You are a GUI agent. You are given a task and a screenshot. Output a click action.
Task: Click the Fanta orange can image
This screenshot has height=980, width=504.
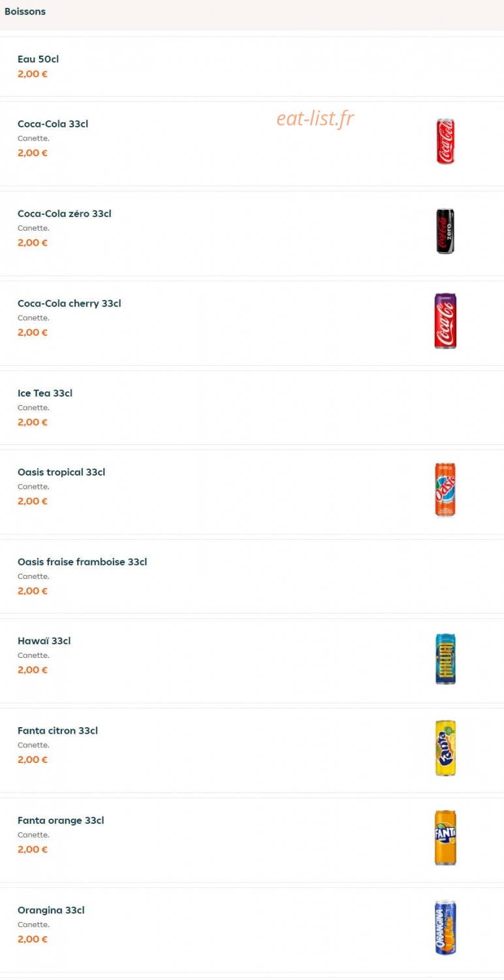[x=445, y=838]
